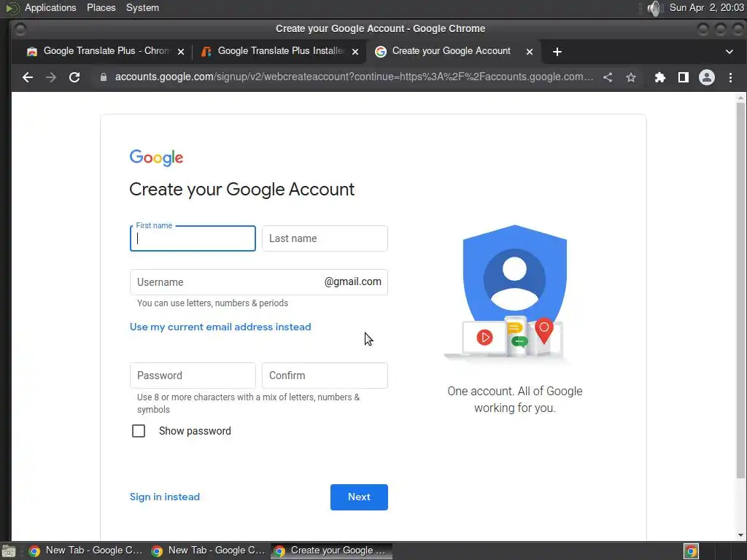The image size is (747, 560).
Task: Click the lock icon in address bar
Action: (104, 77)
